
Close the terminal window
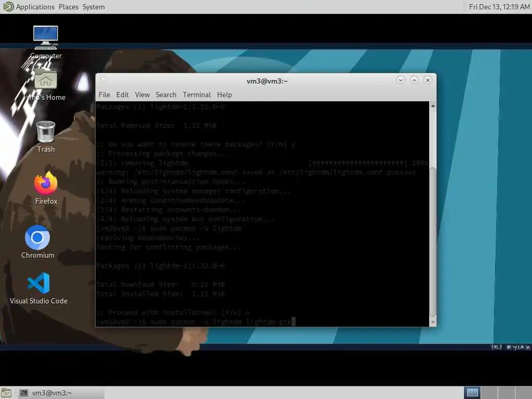pos(428,80)
